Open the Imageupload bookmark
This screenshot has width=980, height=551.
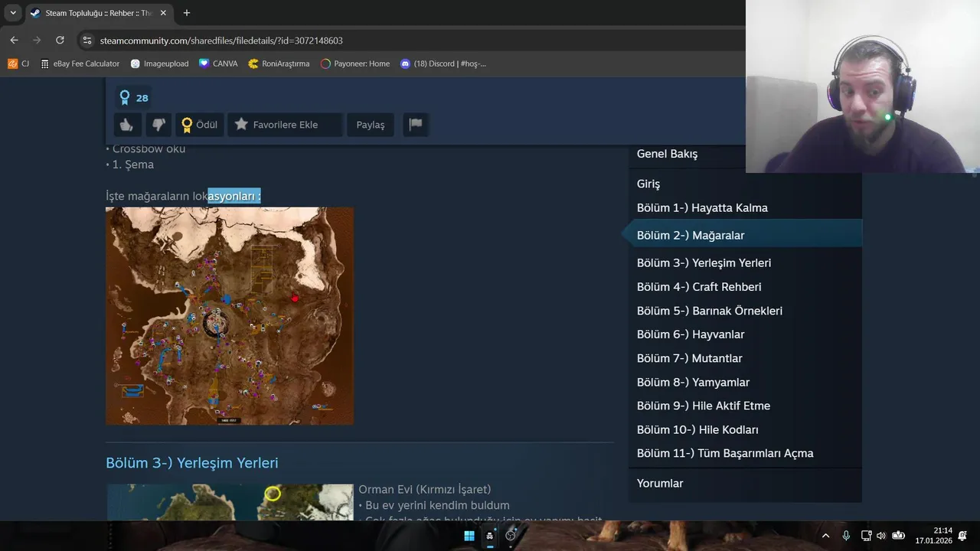click(159, 64)
